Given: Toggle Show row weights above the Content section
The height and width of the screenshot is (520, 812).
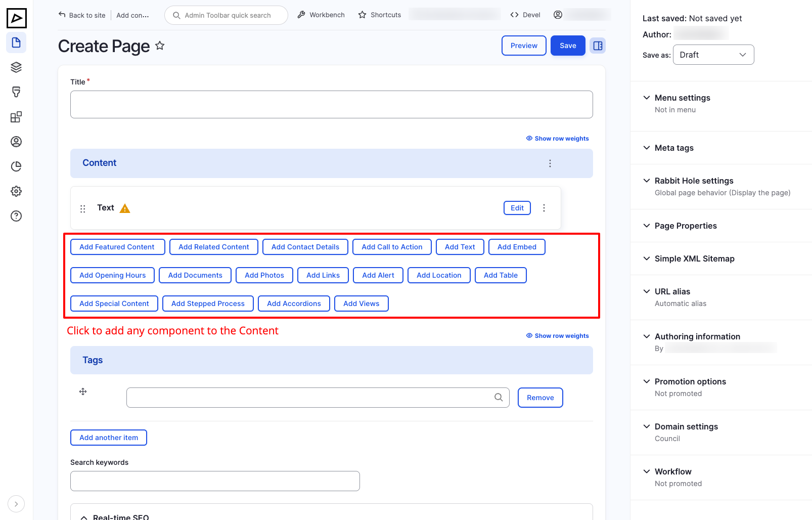Looking at the screenshot, I should coord(558,138).
